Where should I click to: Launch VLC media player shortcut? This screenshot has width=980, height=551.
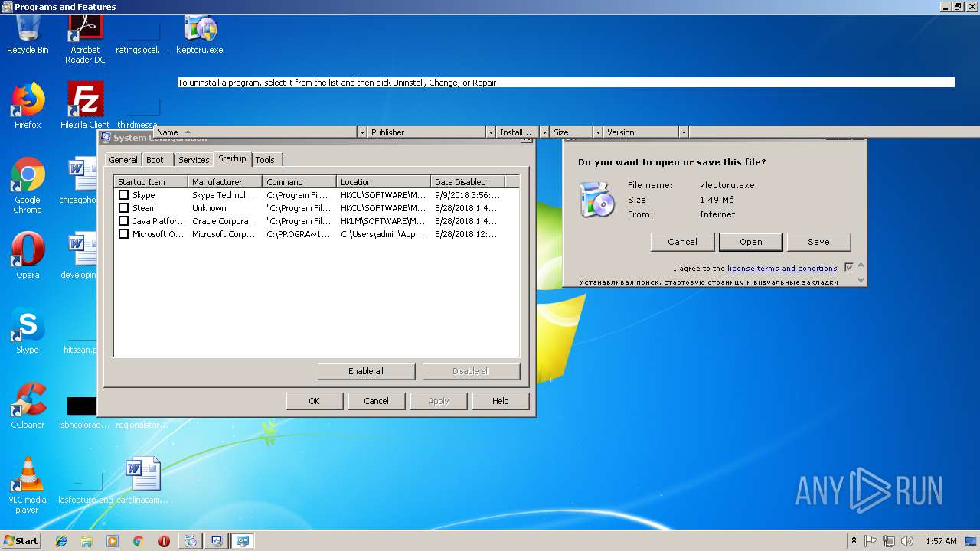coord(28,485)
